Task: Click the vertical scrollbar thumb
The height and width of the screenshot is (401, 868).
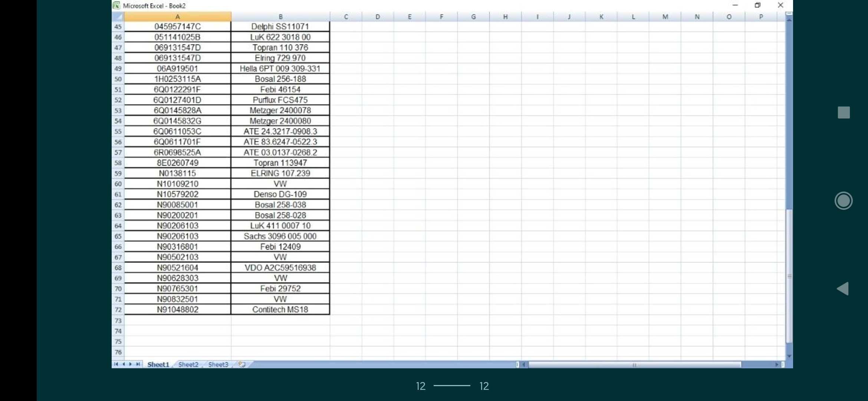Action: (789, 276)
